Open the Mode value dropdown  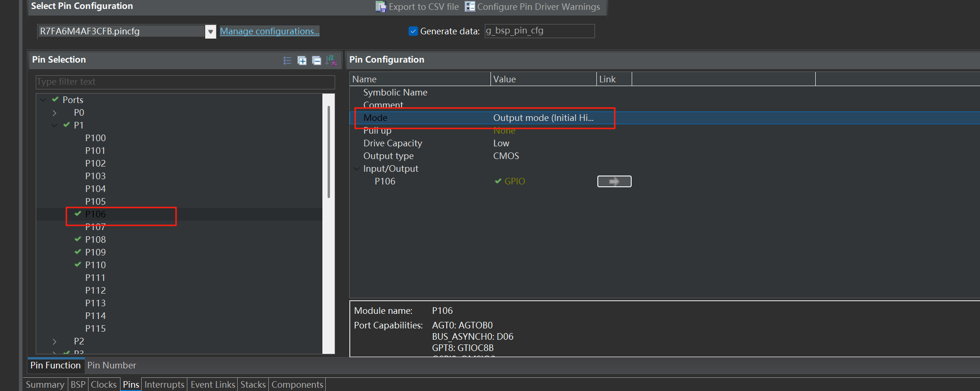544,118
